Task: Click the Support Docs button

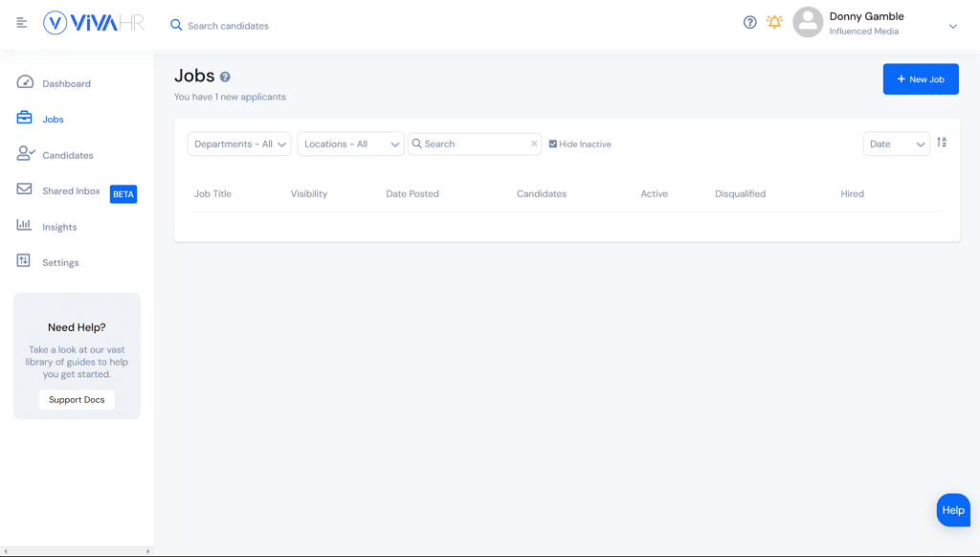Action: pos(77,400)
